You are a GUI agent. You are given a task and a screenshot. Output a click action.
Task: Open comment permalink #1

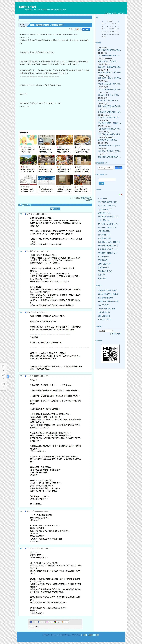21,214
